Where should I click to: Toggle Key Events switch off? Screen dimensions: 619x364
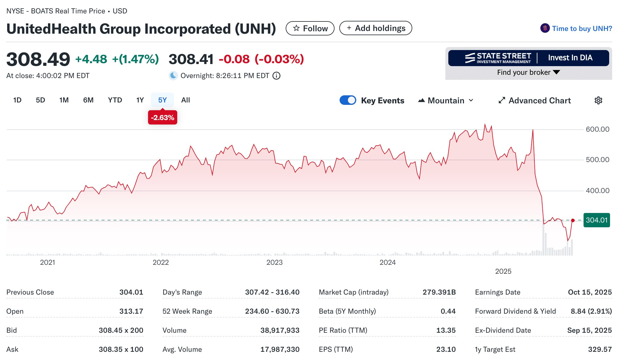point(348,100)
